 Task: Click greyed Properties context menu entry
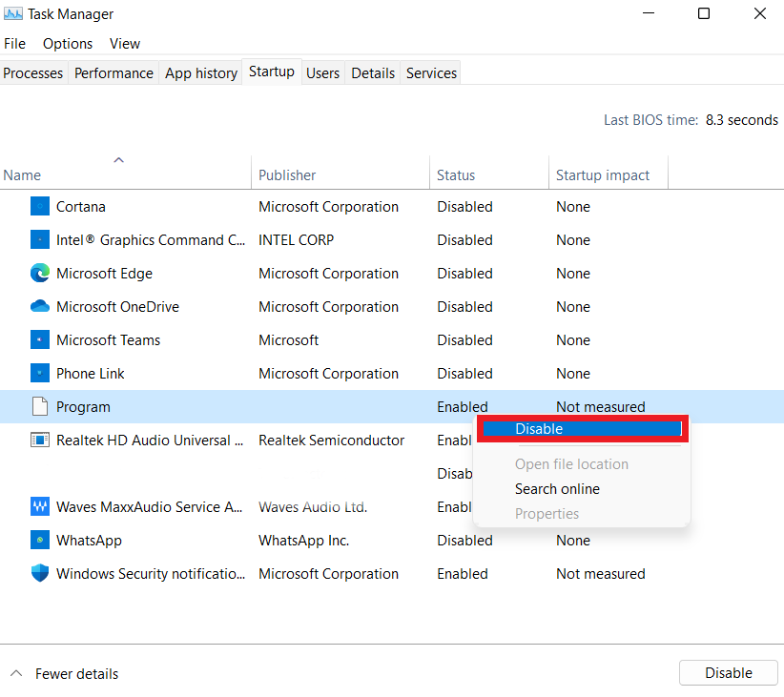click(547, 514)
